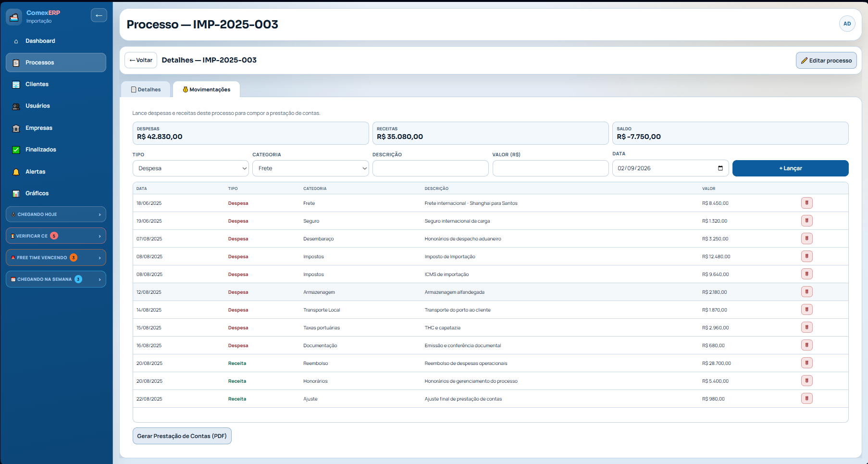Click the R$ 28.700,00 value cell
The height and width of the screenshot is (464, 868).
[716, 364]
